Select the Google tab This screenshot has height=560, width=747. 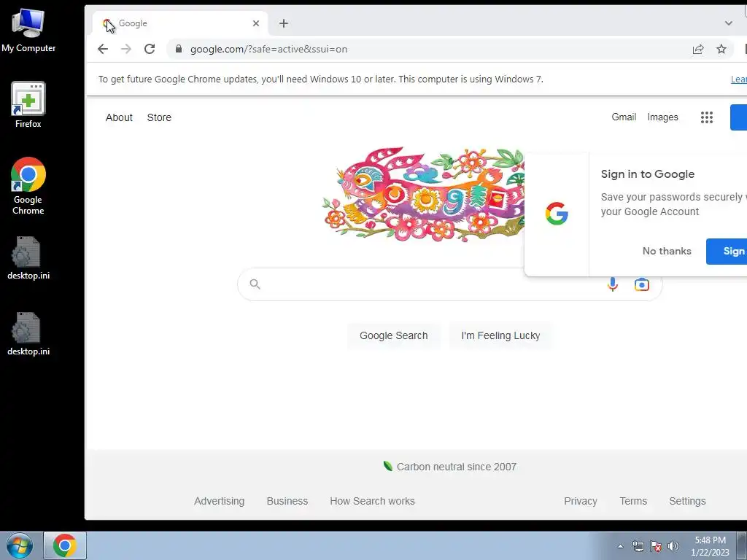pos(180,23)
